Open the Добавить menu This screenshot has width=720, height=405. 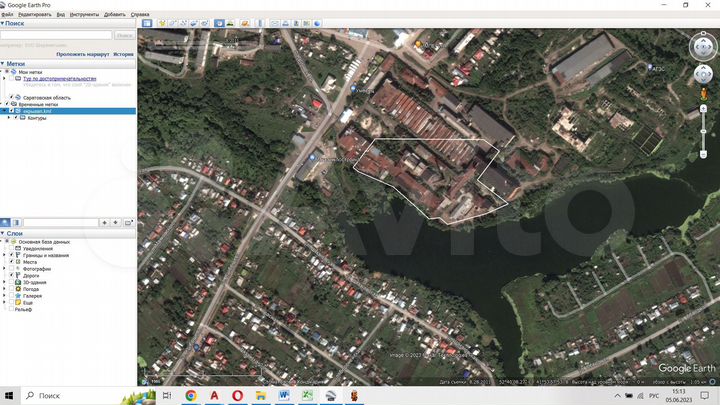(x=115, y=15)
